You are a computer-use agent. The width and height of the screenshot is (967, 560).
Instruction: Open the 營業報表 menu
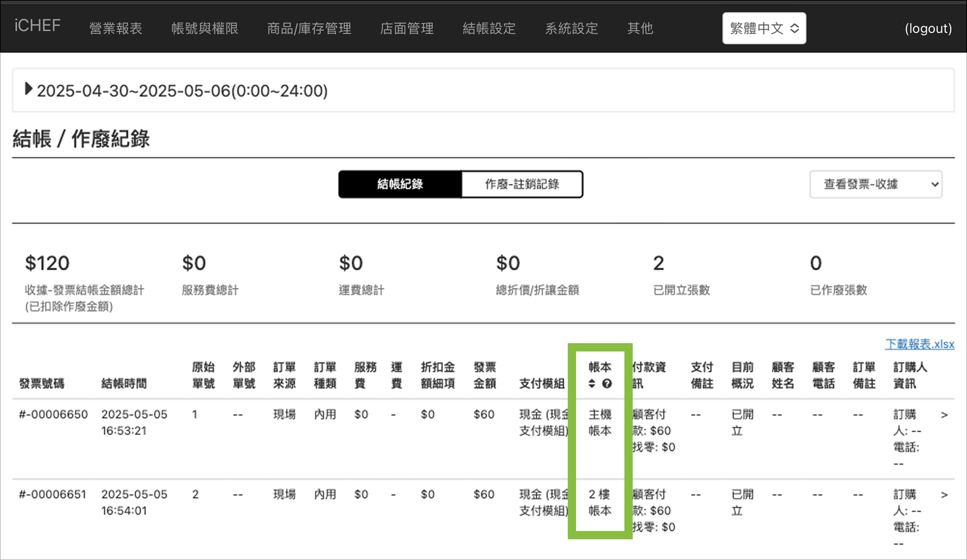[116, 28]
